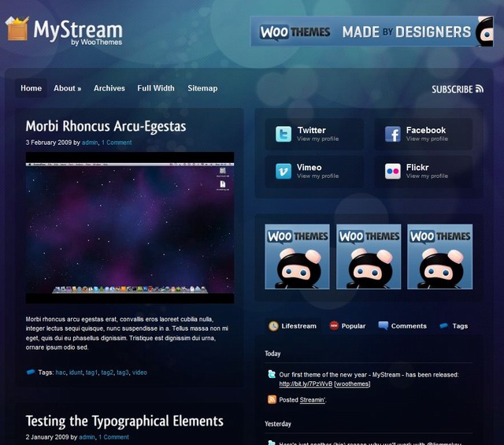Click the Vimeo View my profile text
504x445 pixels.
pos(318,176)
